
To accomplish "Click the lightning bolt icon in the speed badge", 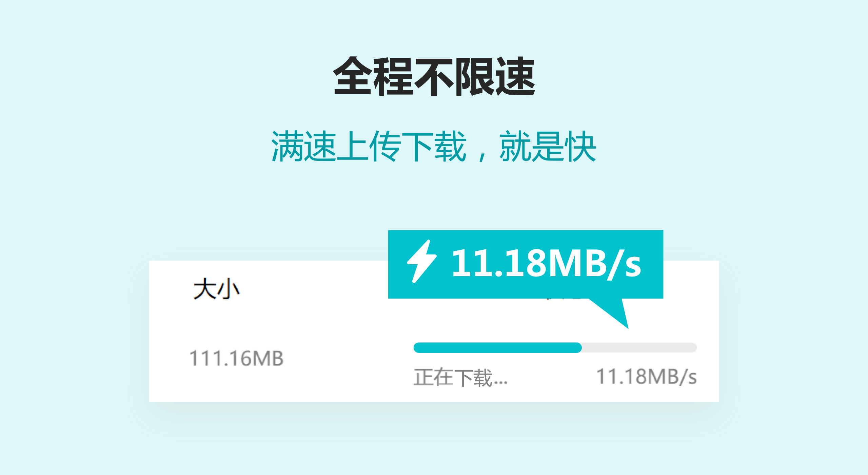I will coord(422,261).
